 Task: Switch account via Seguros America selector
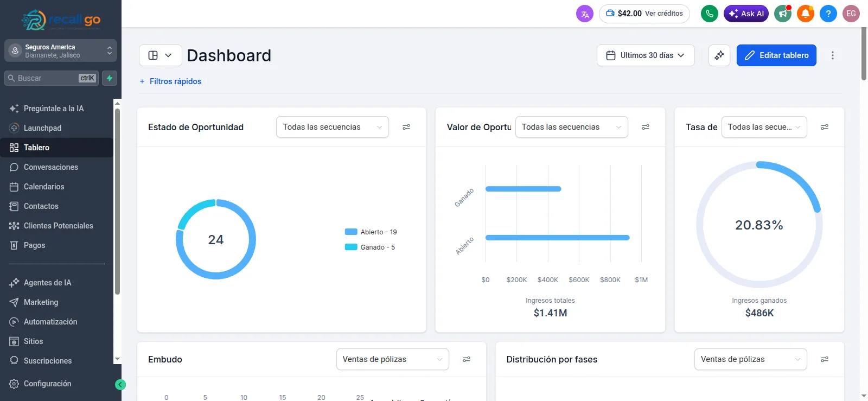click(61, 50)
